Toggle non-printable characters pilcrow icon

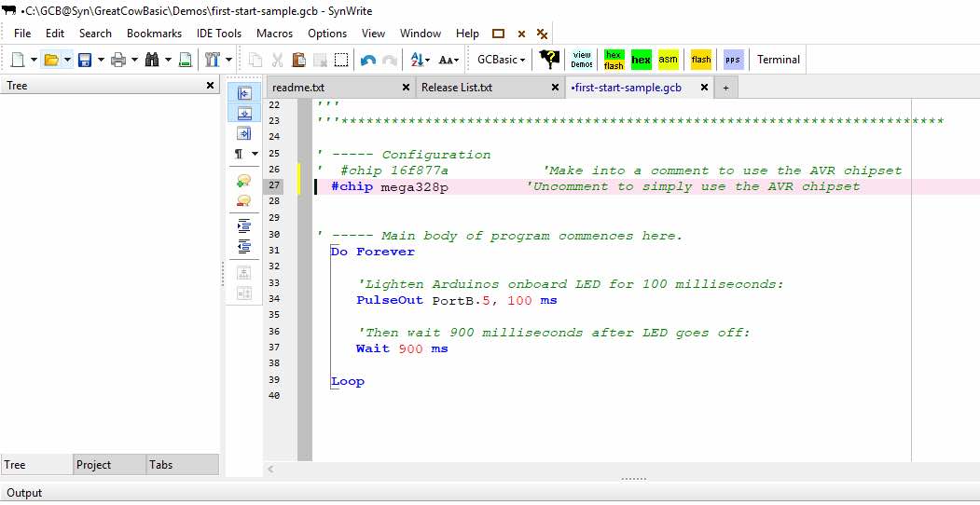point(239,154)
